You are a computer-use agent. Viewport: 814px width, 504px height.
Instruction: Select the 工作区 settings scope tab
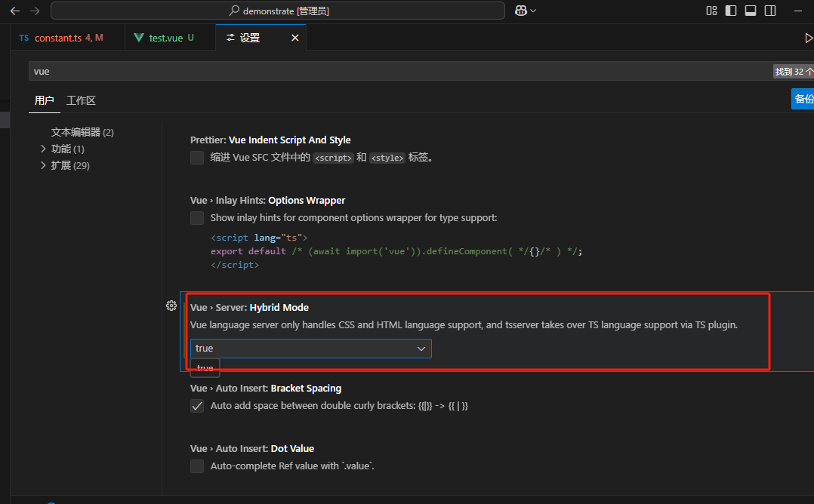(81, 100)
